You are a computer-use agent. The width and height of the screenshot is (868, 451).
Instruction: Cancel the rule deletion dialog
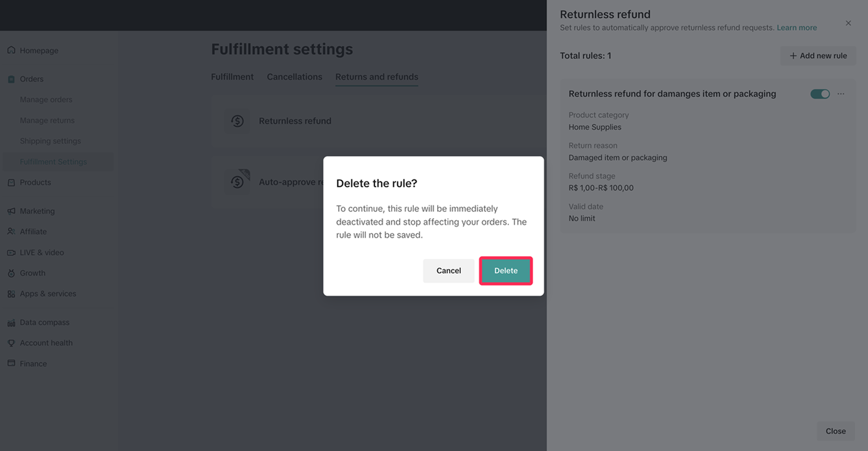448,271
